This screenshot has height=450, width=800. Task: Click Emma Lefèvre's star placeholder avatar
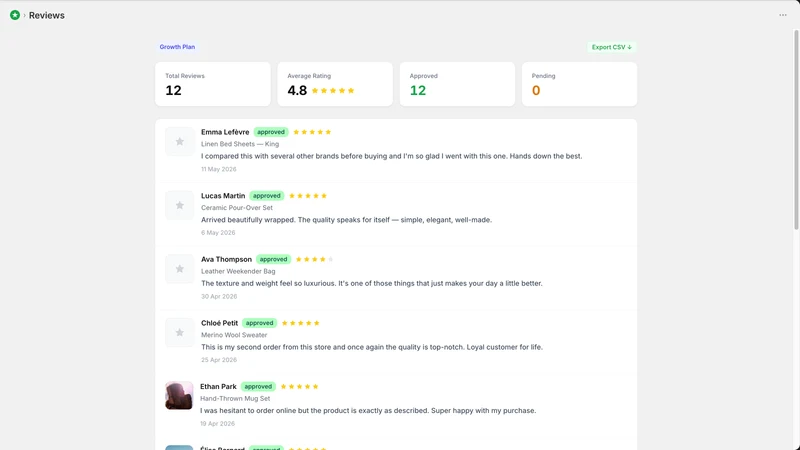click(180, 142)
